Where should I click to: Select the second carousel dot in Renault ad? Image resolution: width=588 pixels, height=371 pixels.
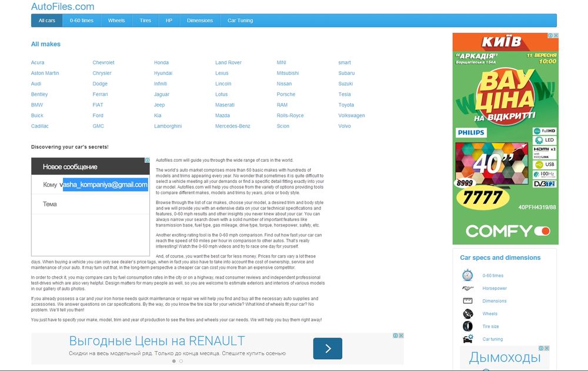(181, 361)
